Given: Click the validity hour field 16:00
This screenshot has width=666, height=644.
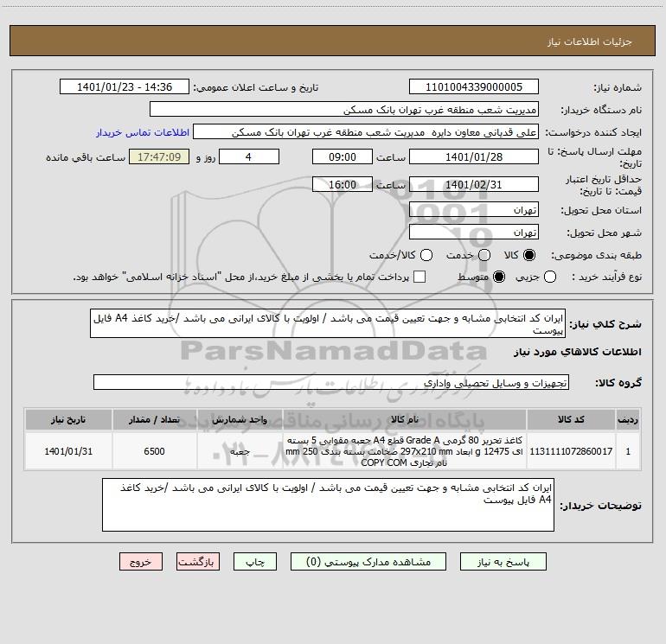Looking at the screenshot, I should [343, 184].
